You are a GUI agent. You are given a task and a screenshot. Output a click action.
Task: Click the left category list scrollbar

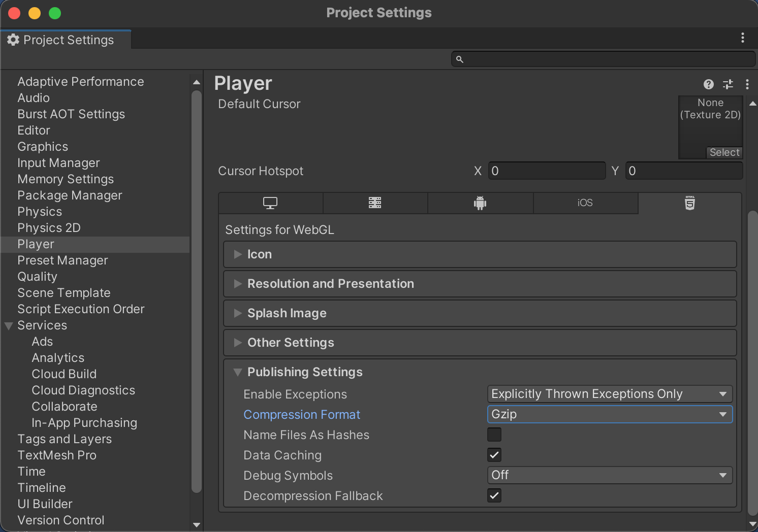(x=197, y=292)
